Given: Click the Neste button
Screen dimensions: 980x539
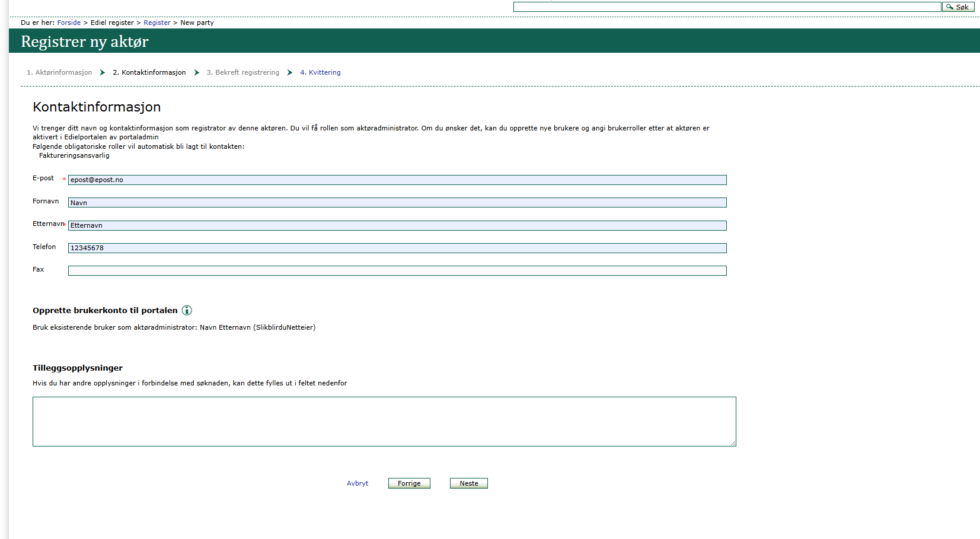Looking at the screenshot, I should 469,483.
